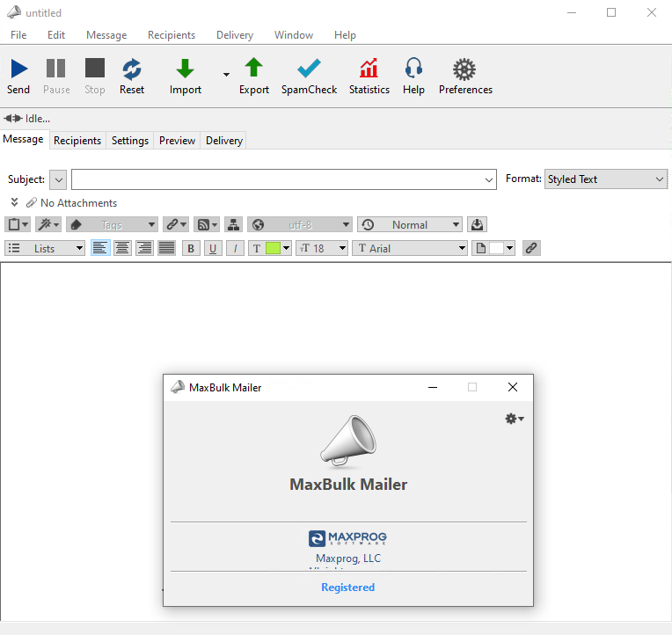Open the arrow menu next to Import
This screenshot has width=672, height=635.
226,75
